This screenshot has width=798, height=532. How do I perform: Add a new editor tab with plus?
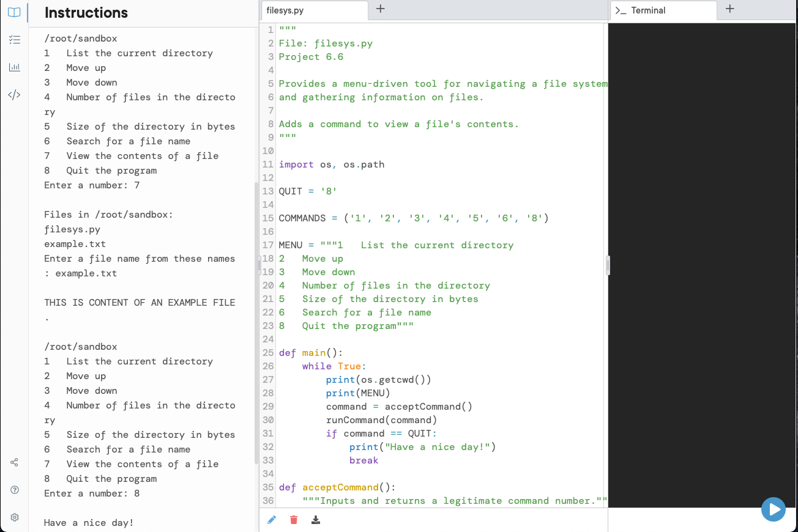pyautogui.click(x=380, y=9)
